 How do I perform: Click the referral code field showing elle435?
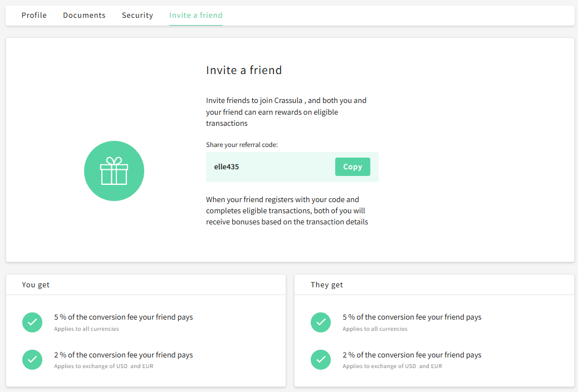[267, 166]
